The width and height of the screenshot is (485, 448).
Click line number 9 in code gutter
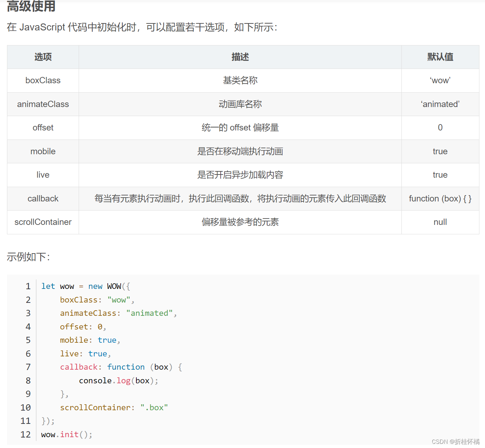tap(28, 394)
